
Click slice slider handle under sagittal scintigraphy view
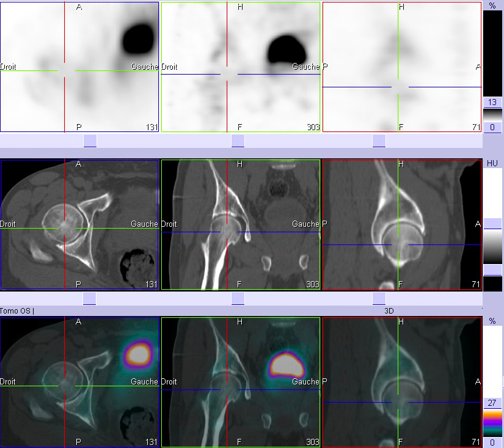tap(379, 141)
